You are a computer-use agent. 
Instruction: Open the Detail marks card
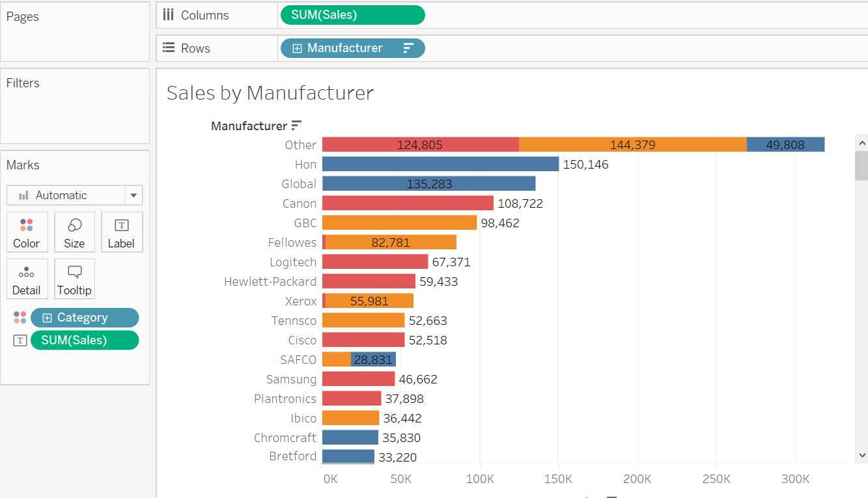click(27, 279)
